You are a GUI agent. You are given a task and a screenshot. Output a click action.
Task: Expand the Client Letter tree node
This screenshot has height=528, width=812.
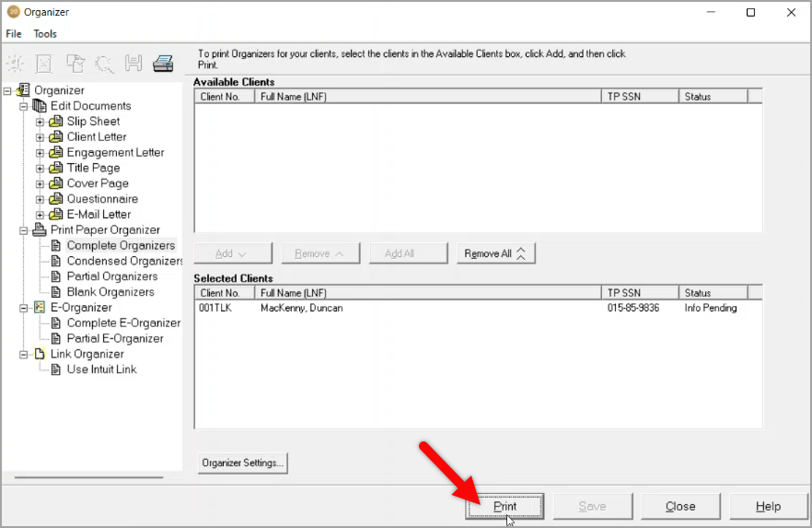coord(40,137)
